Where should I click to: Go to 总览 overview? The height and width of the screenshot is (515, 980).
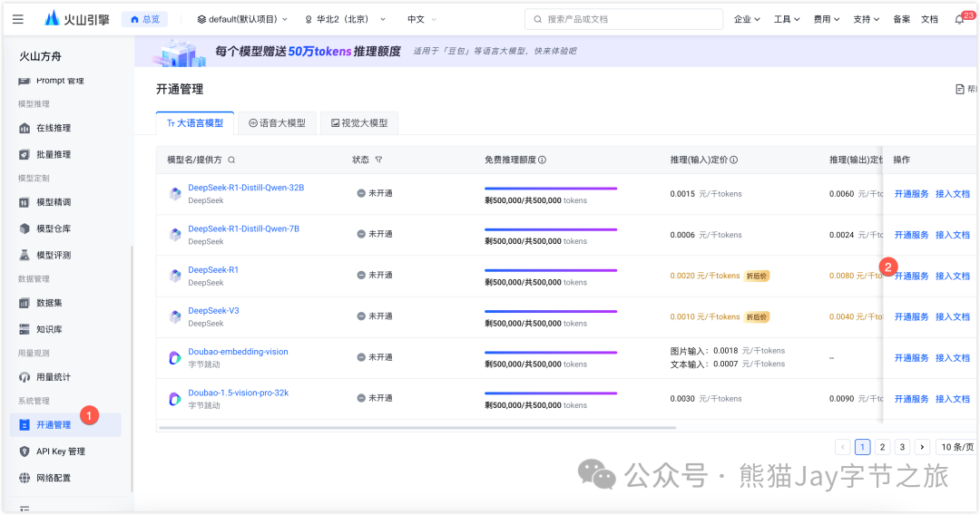(x=145, y=19)
